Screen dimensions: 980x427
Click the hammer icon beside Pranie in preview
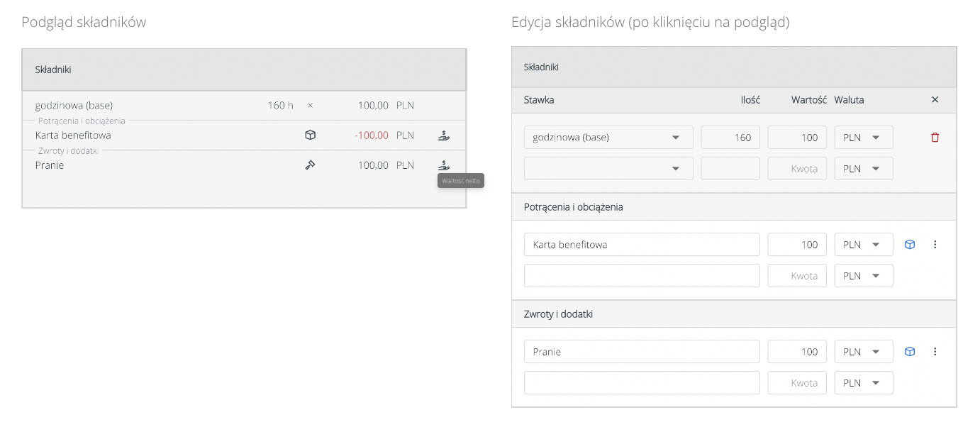coord(310,165)
